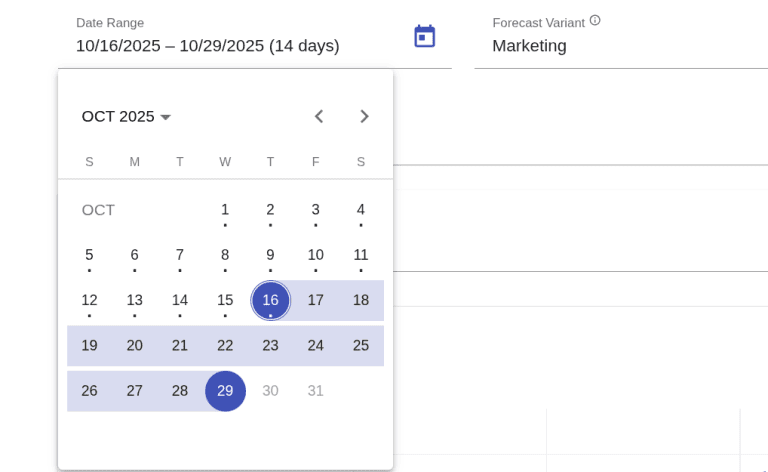Go to previous month arrow

pyautogui.click(x=319, y=117)
